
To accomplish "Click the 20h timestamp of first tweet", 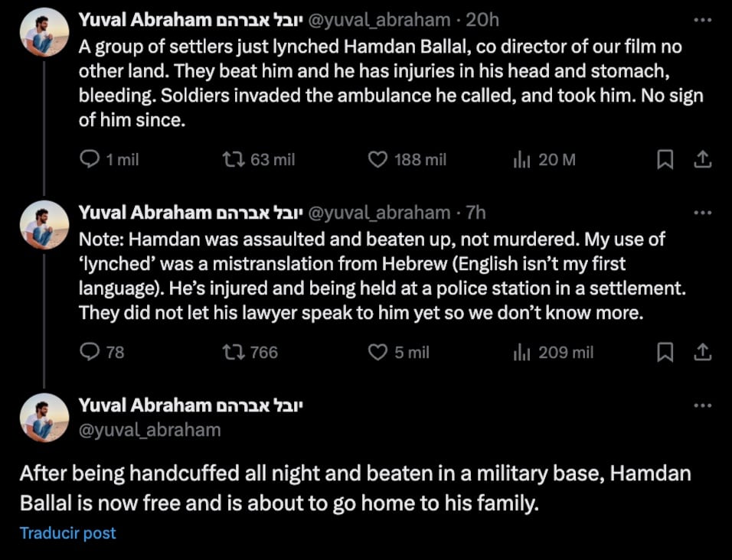I will point(482,20).
